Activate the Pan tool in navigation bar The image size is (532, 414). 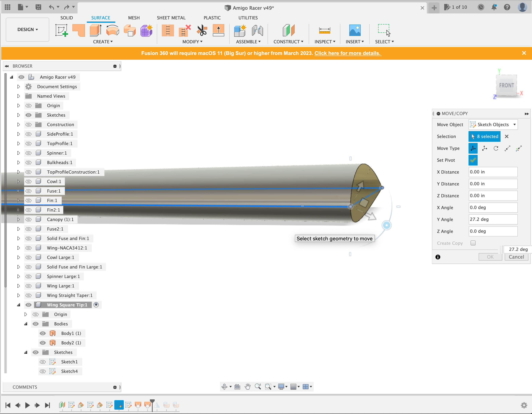point(247,387)
